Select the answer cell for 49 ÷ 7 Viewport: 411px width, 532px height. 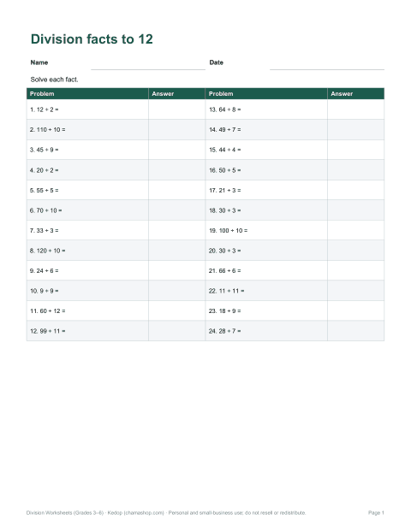[x=356, y=130]
